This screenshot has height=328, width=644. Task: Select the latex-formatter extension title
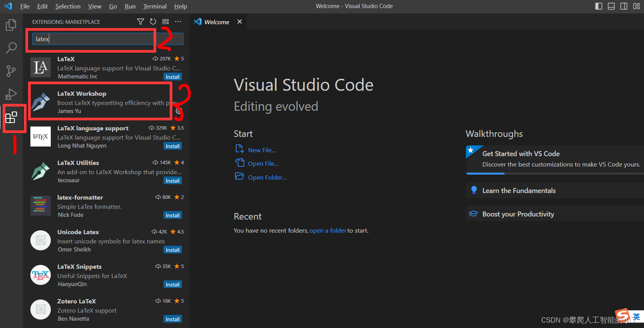pyautogui.click(x=80, y=197)
